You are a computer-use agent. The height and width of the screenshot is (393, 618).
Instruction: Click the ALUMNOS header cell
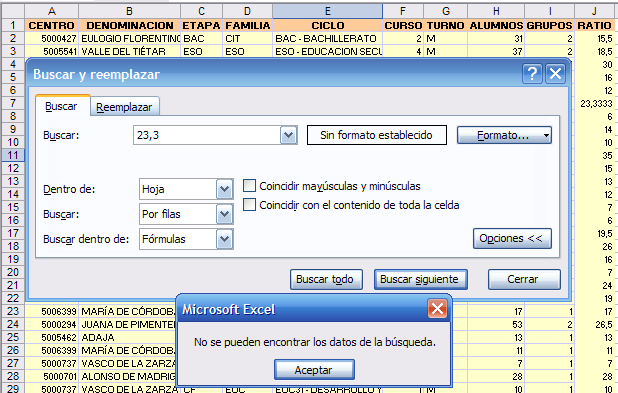(x=496, y=25)
